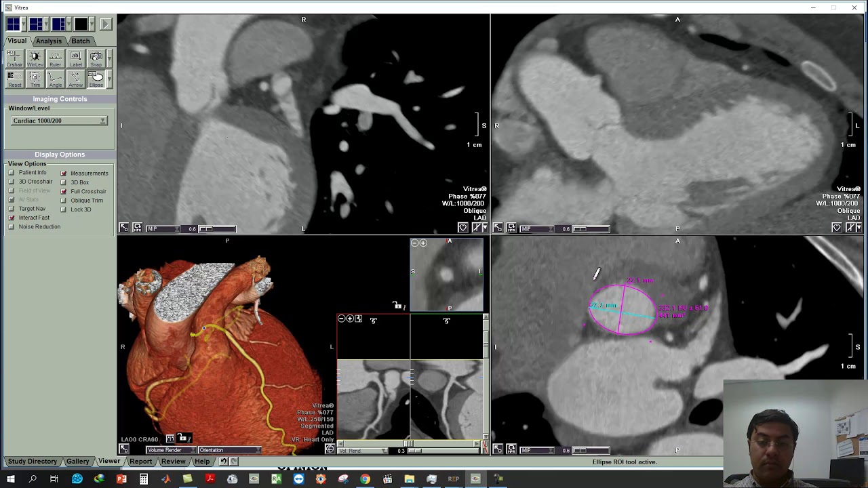Click the MPR rotate icon in top-left viewport
This screenshot has width=868, height=488.
137,228
